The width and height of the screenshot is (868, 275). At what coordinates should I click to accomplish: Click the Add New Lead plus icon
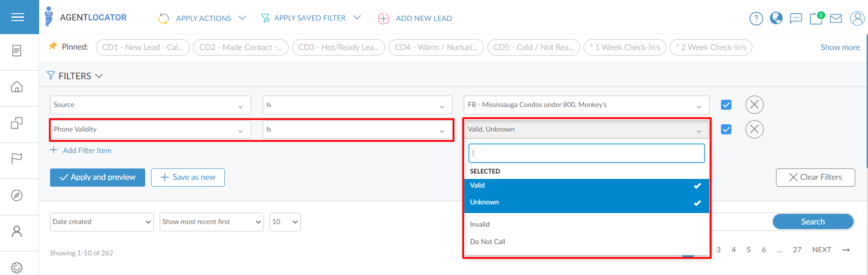tap(383, 18)
